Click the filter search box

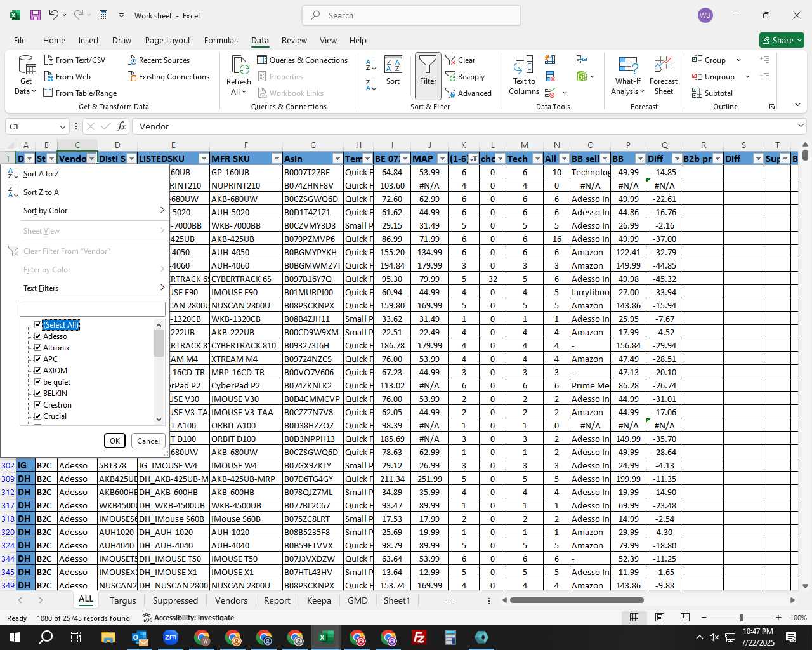[93, 309]
